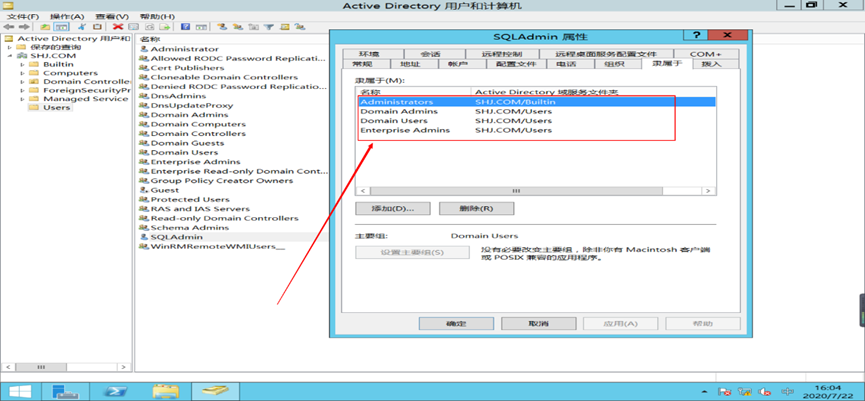This screenshot has width=865, height=401.
Task: Click the Forward arrow in the toolbar
Action: pyautogui.click(x=24, y=26)
